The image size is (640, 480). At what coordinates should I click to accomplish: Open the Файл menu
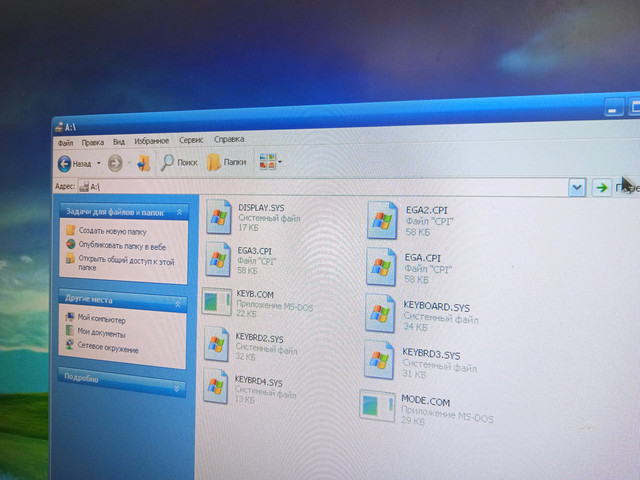pos(65,143)
